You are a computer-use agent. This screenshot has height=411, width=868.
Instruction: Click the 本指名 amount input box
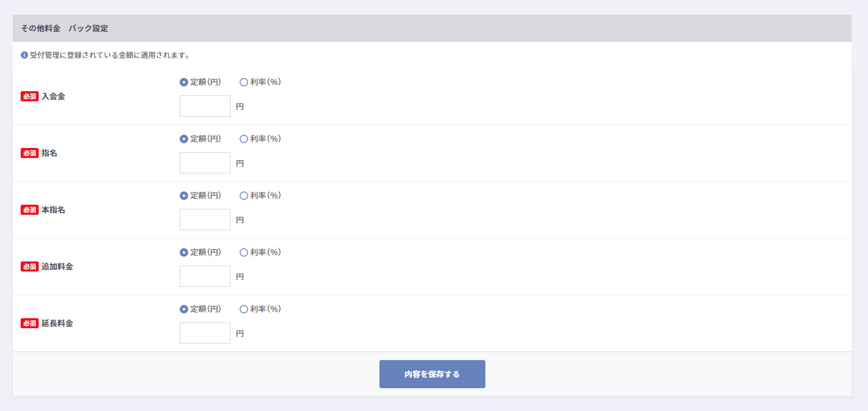pyautogui.click(x=205, y=220)
